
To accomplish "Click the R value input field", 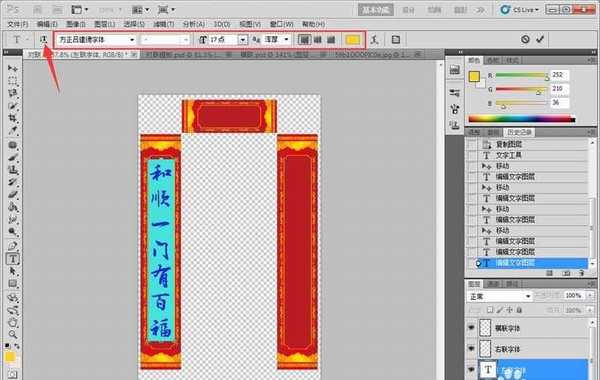I will click(559, 75).
